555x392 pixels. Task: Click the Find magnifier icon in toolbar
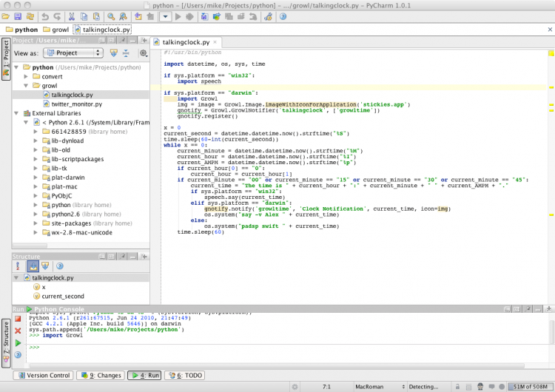tap(111, 16)
